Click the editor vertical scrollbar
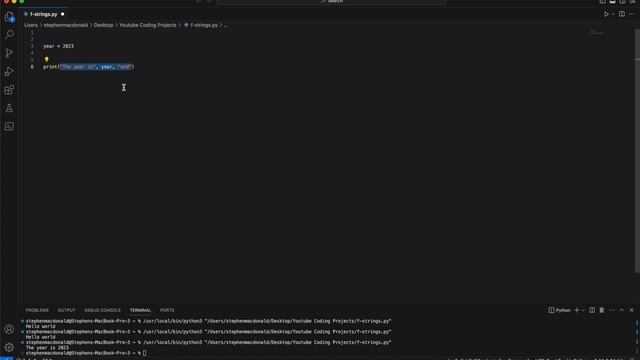640x360 pixels. [x=637, y=151]
